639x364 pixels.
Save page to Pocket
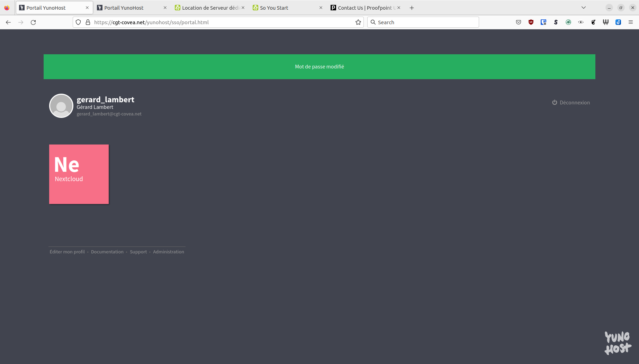tap(519, 22)
